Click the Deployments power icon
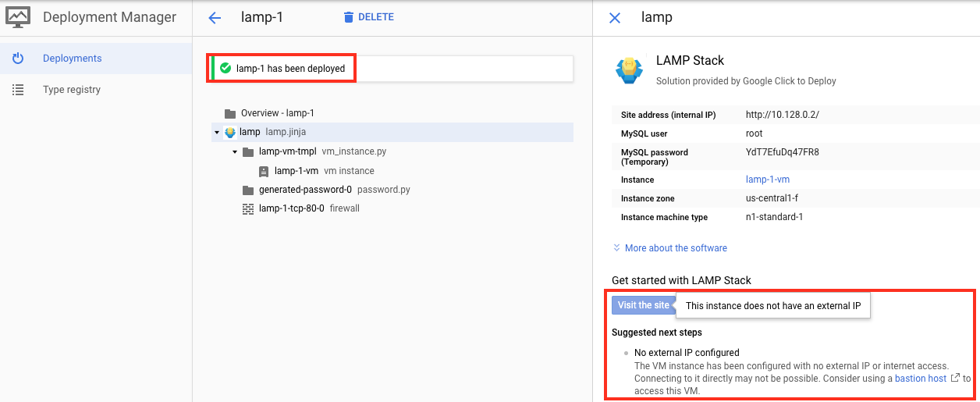Viewport: 980px width, 402px height. 18,59
